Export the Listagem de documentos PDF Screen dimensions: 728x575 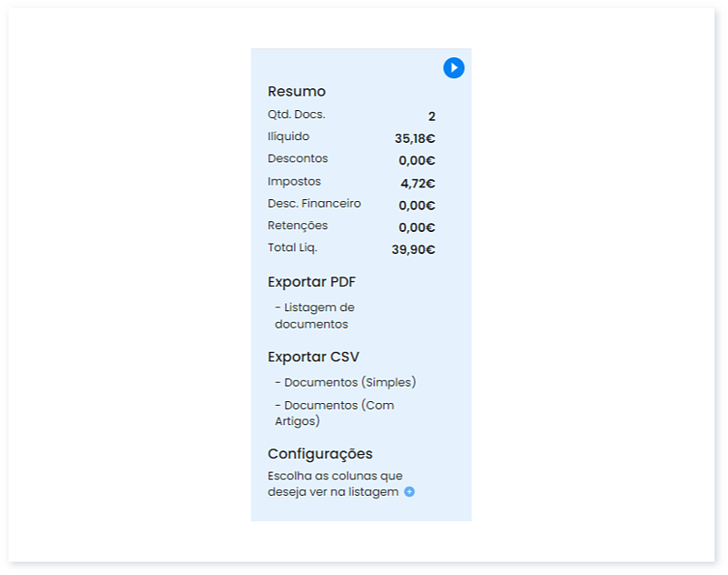coord(314,316)
